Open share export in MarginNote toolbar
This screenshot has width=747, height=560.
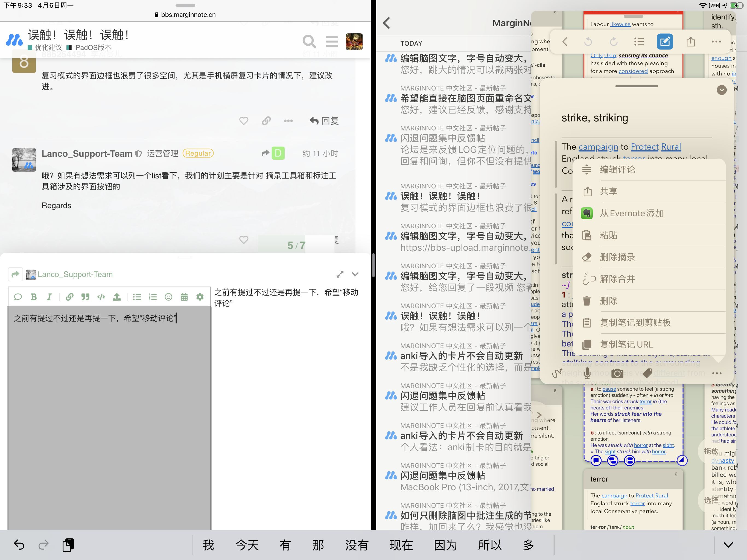691,42
